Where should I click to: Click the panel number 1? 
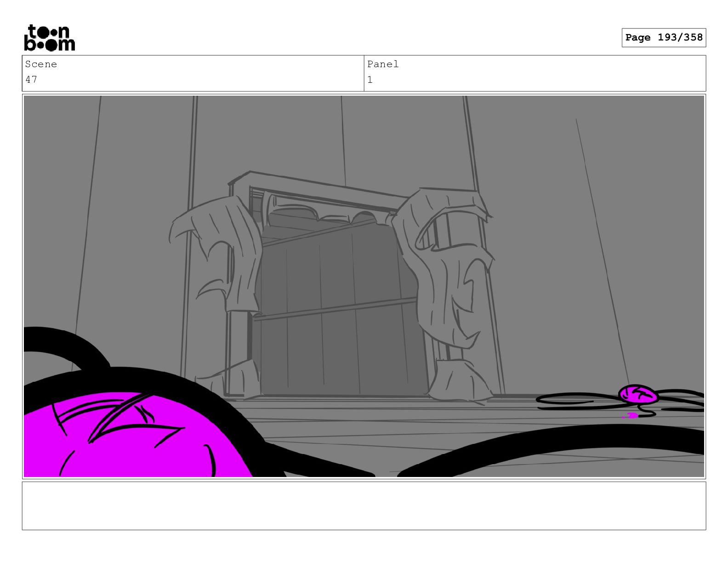tap(370, 80)
